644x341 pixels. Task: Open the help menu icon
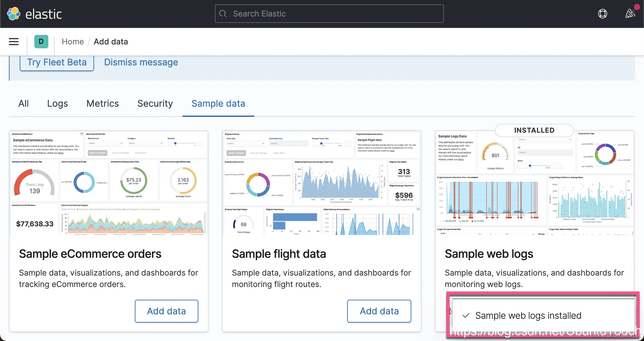coord(602,14)
